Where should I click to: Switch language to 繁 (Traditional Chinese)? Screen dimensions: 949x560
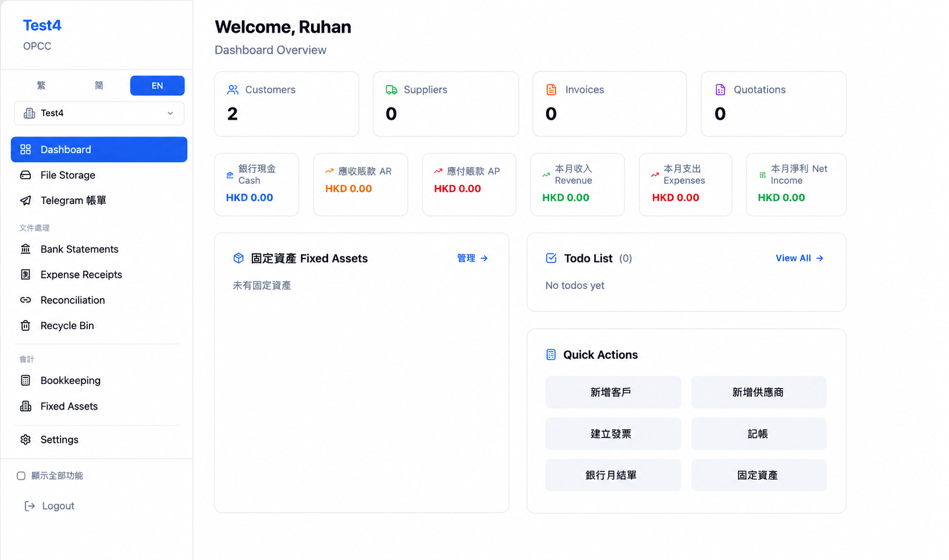pyautogui.click(x=41, y=85)
